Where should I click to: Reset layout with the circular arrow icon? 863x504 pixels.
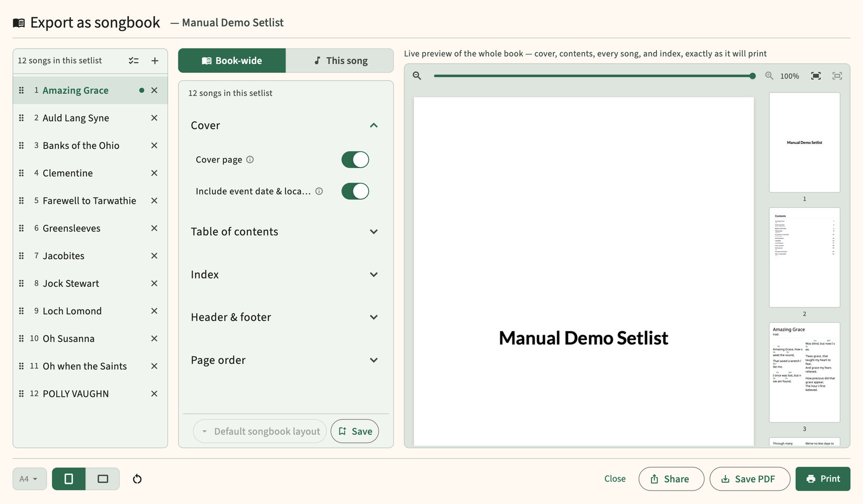137,479
